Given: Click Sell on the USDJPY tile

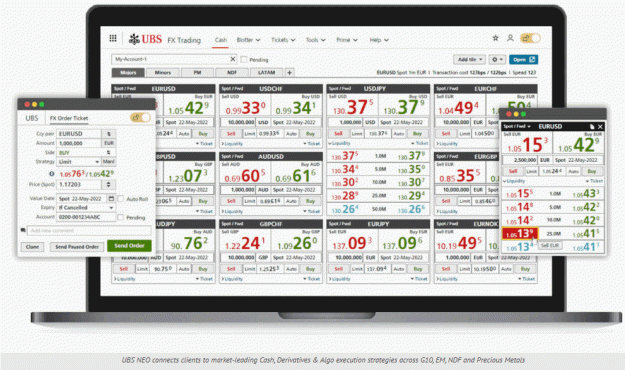Looking at the screenshot, I should click(x=338, y=134).
